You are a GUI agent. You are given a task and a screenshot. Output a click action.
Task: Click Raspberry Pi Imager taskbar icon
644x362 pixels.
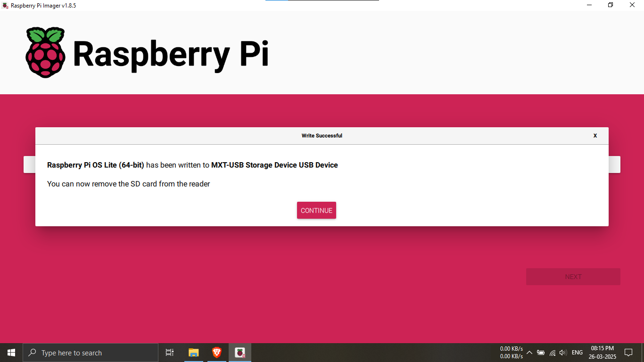[240, 353]
